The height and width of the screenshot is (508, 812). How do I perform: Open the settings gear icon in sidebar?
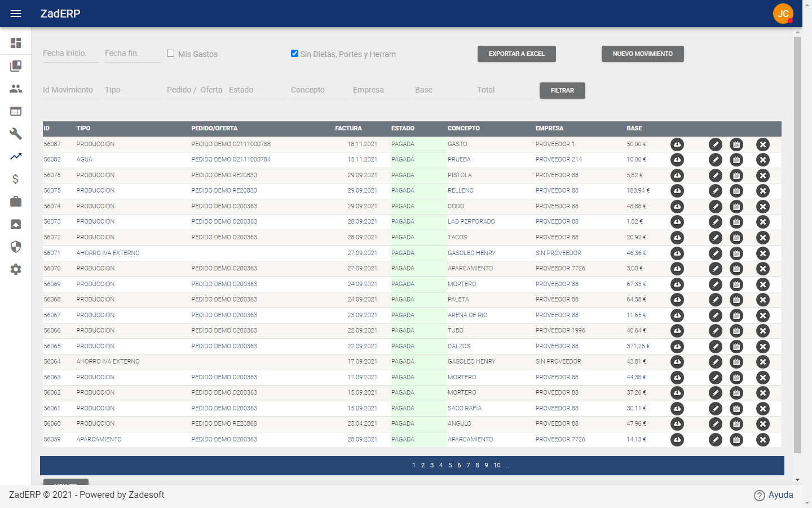point(16,269)
